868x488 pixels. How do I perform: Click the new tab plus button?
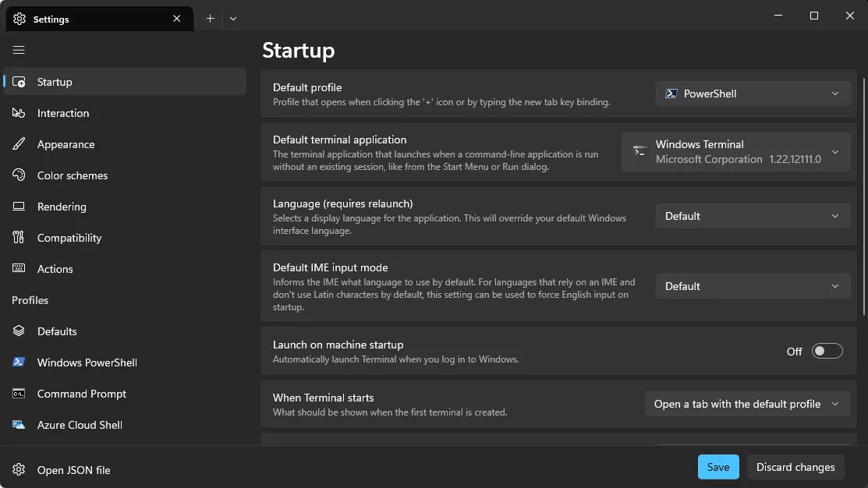(210, 17)
